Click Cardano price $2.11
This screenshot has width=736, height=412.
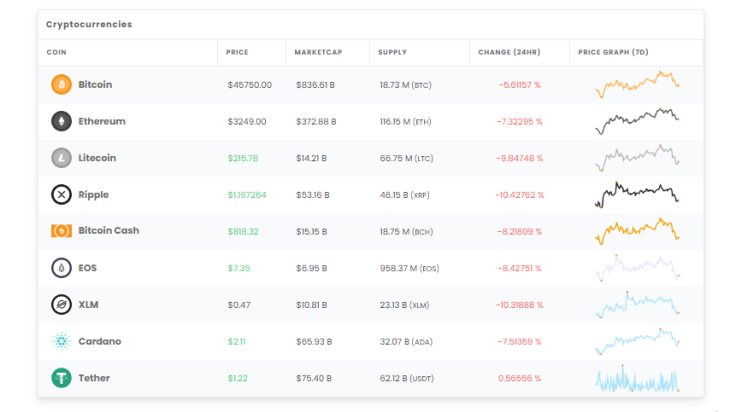pyautogui.click(x=236, y=342)
